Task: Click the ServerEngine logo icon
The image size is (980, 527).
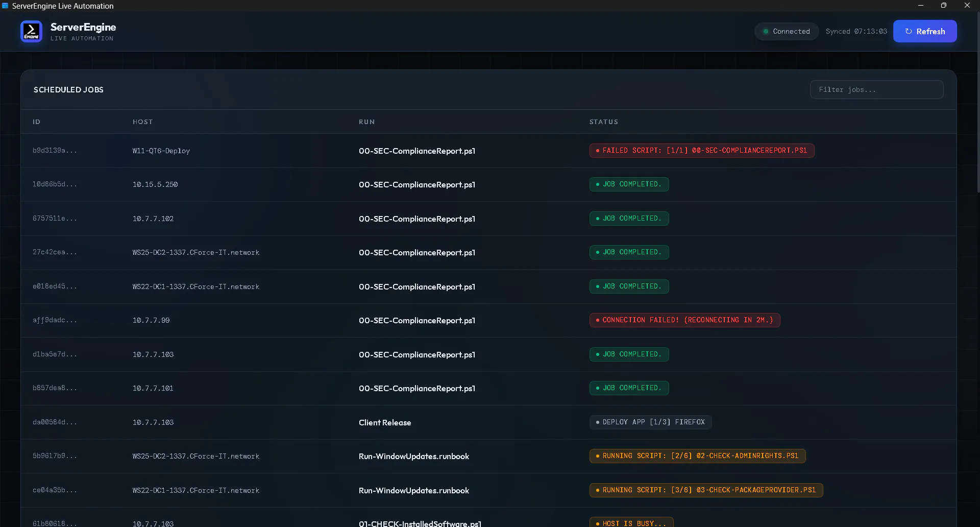Action: [31, 31]
